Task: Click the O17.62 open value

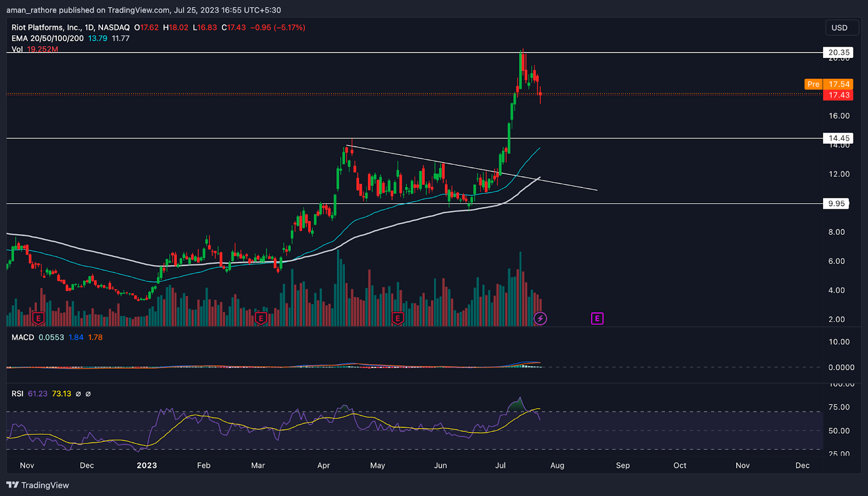Action: tap(146, 27)
